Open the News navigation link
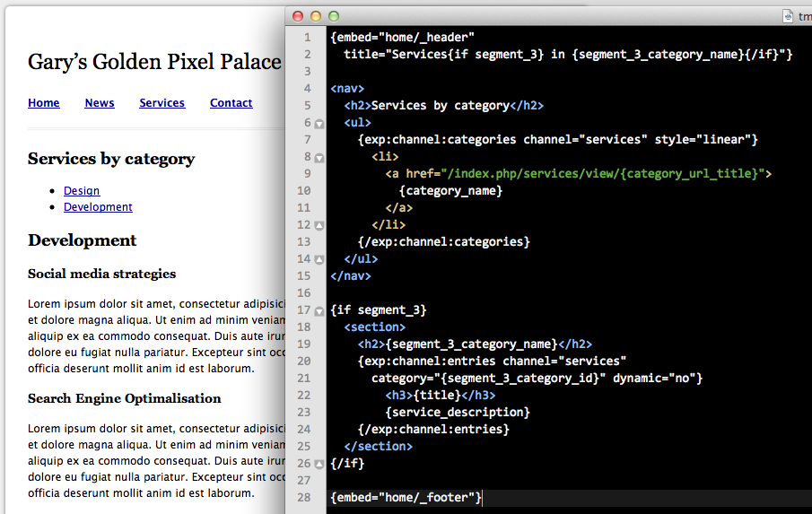Screen dimensions: 812x514 100,103
